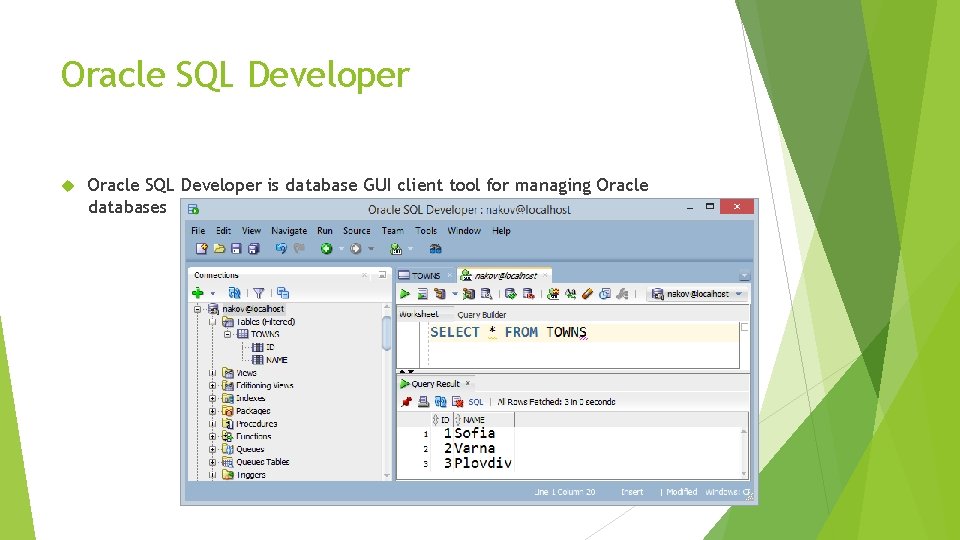960x540 pixels.
Task: Expand the Packages node
Action: (212, 411)
